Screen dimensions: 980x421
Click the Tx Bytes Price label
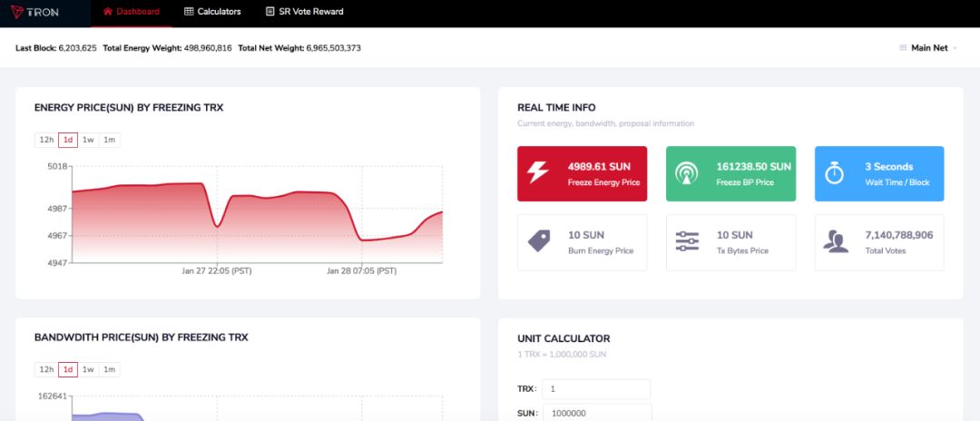tap(742, 250)
